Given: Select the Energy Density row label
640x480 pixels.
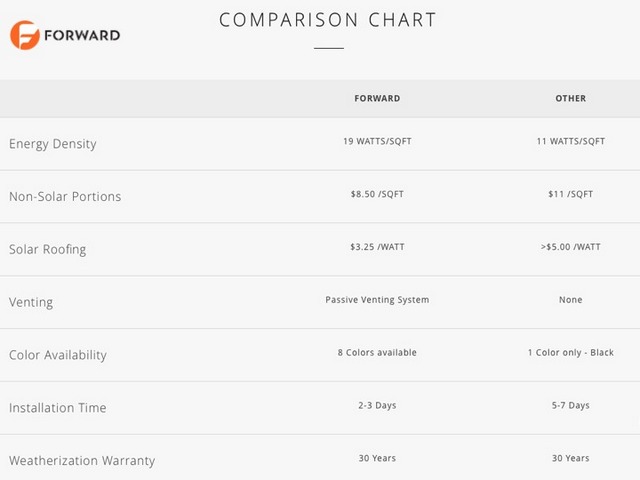Looking at the screenshot, I should click(53, 144).
